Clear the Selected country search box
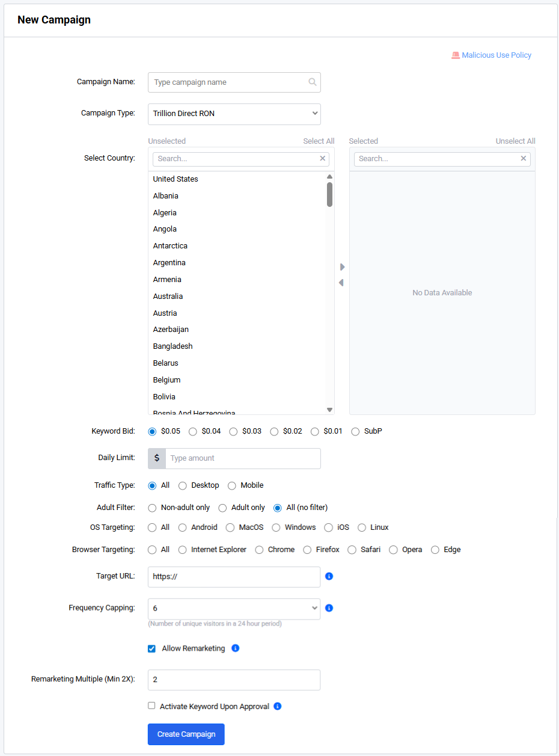The height and width of the screenshot is (756, 559). [524, 159]
